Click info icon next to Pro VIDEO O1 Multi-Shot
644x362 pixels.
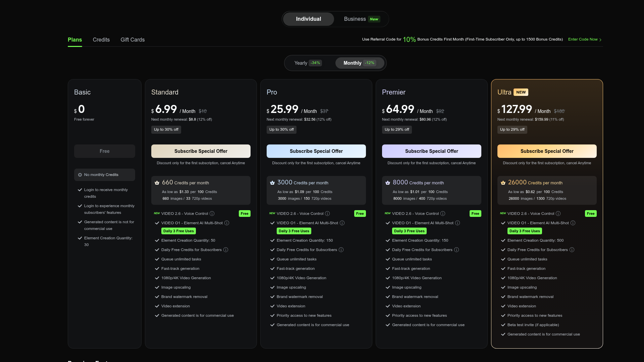tap(342, 223)
